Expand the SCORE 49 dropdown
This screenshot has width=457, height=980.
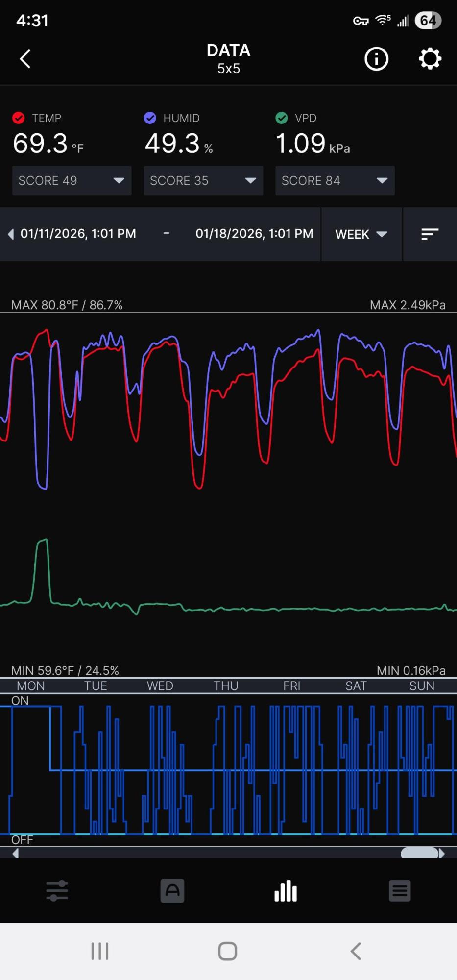(72, 180)
